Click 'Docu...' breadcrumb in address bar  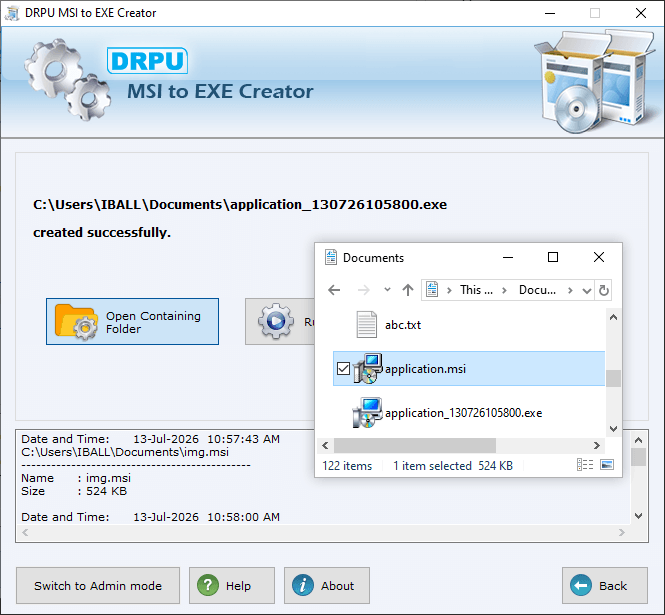537,290
